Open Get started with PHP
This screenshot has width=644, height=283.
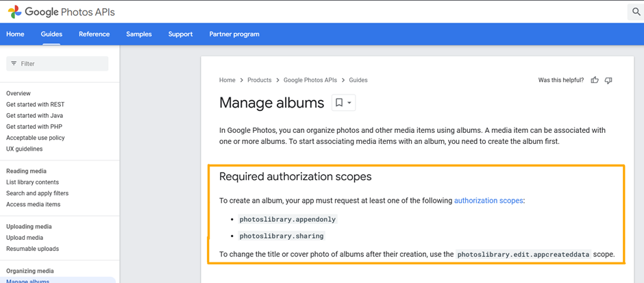[x=34, y=127]
